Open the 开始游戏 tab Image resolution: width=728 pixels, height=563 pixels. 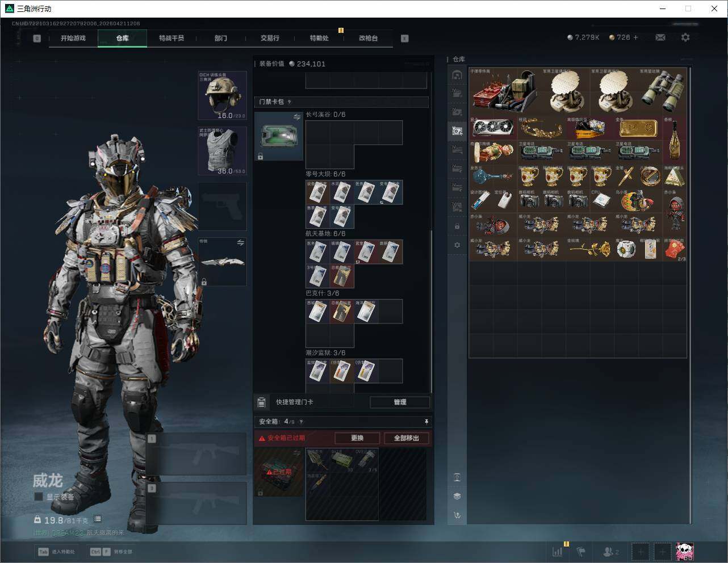coord(73,38)
